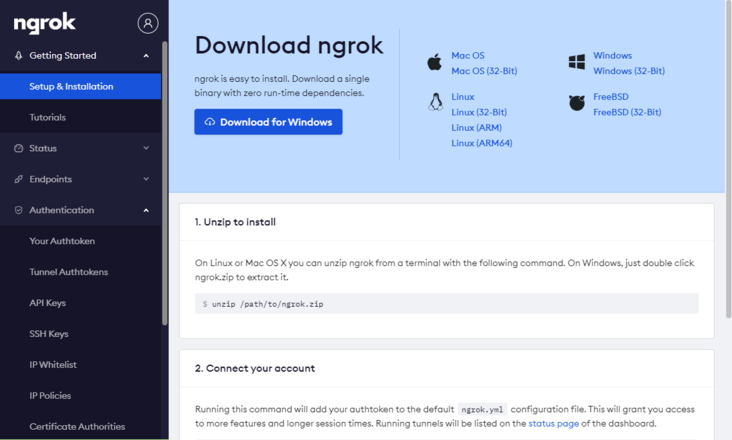The image size is (732, 440).
Task: Download Linux (ARM) build
Action: coord(476,127)
